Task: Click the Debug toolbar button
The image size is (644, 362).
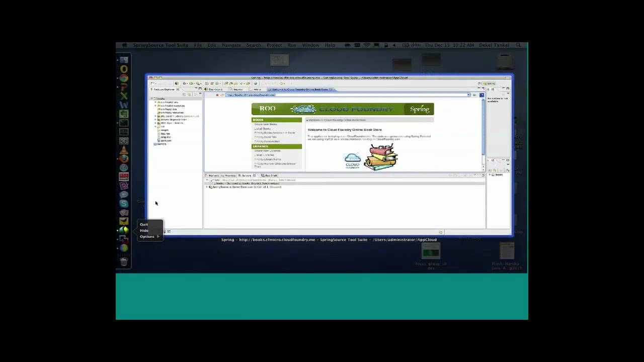Action: point(185,83)
